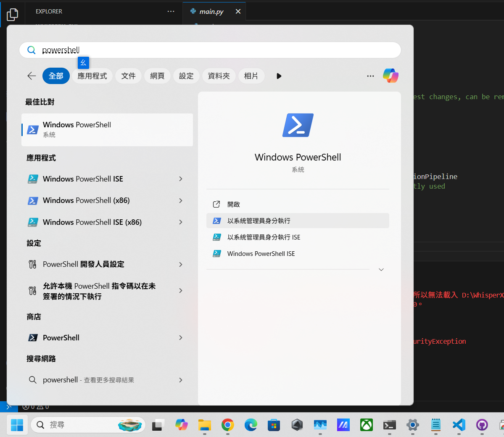Click the VS Code remote window indicator
The image size is (504, 437).
[9, 406]
